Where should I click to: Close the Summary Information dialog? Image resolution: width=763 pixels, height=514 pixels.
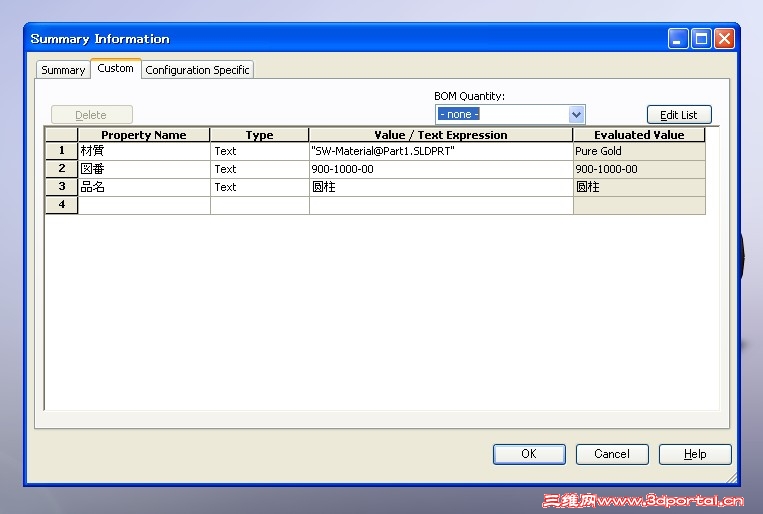[x=724, y=38]
